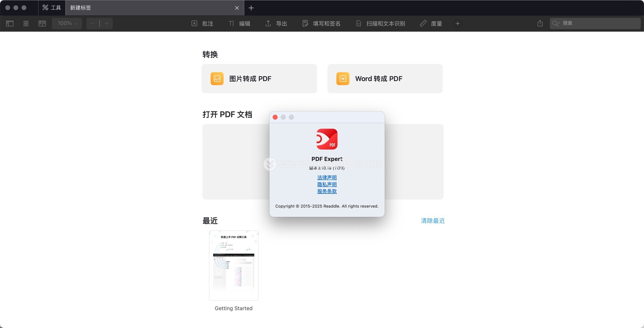Open the 填写和签名 fill and sign tab

[x=321, y=23]
